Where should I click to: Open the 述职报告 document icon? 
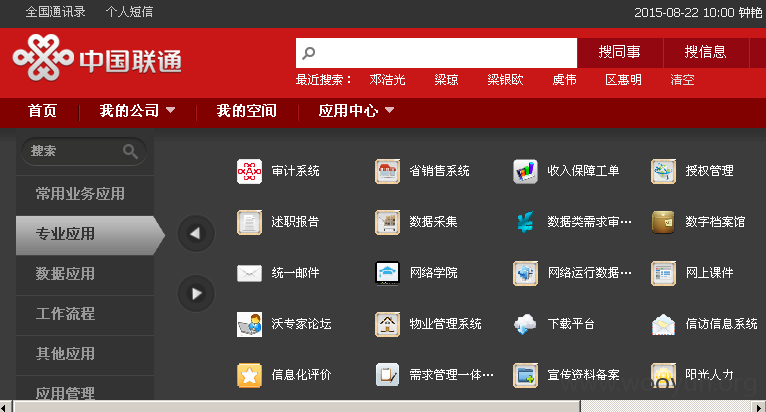click(249, 222)
